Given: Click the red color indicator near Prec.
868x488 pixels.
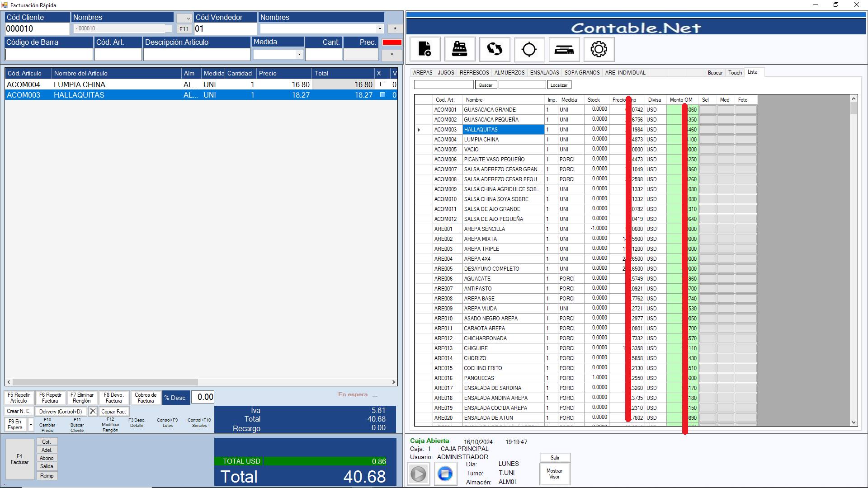Looking at the screenshot, I should pos(392,42).
